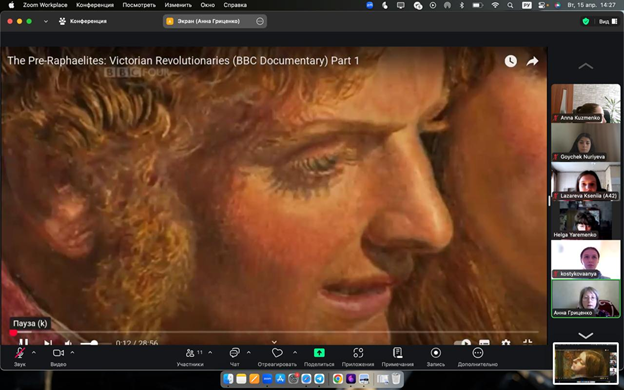624x390 pixels.
Task: Open the Zoom Workplace menu
Action: click(45, 5)
